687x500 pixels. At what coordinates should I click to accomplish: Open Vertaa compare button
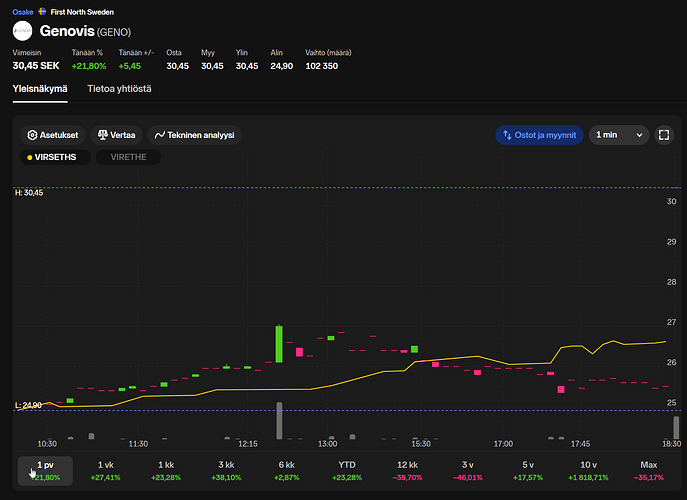pos(117,135)
